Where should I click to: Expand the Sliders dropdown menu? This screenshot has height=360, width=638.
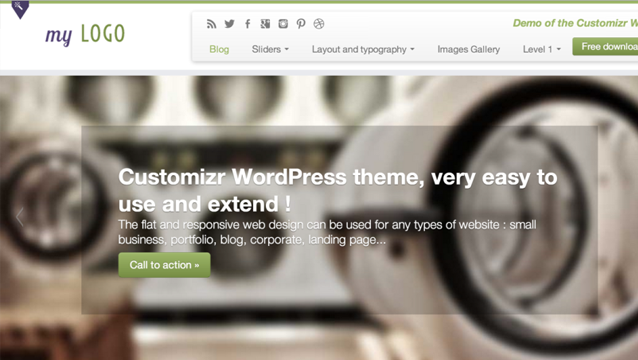270,49
